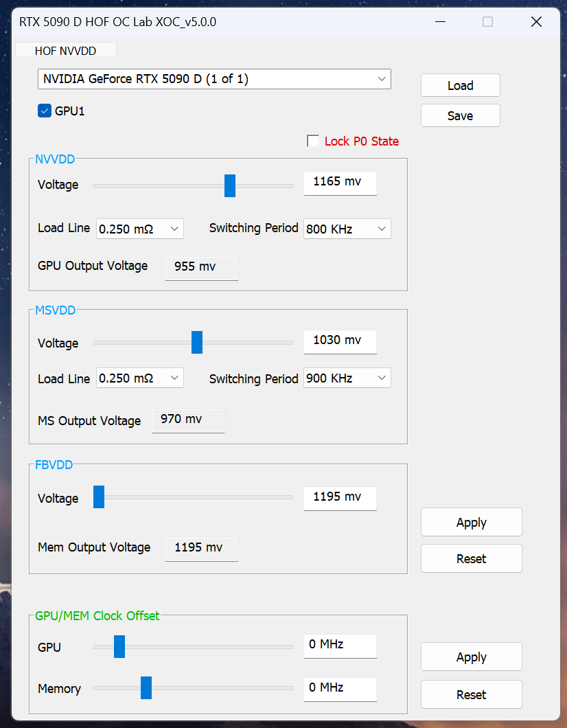Click the GPU clock offset slider handle
Image resolution: width=567 pixels, height=728 pixels.
(119, 646)
